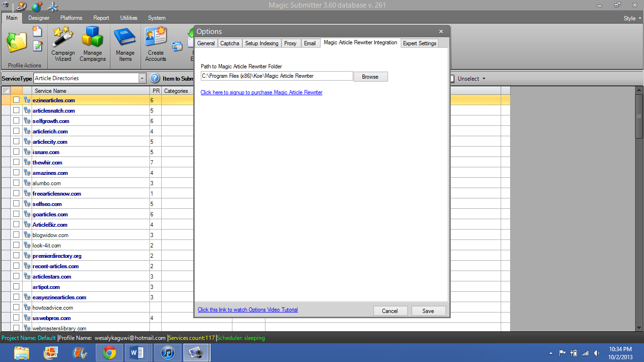644x362 pixels.
Task: Switch to the Platforms ribbon tab
Action: pyautogui.click(x=71, y=18)
